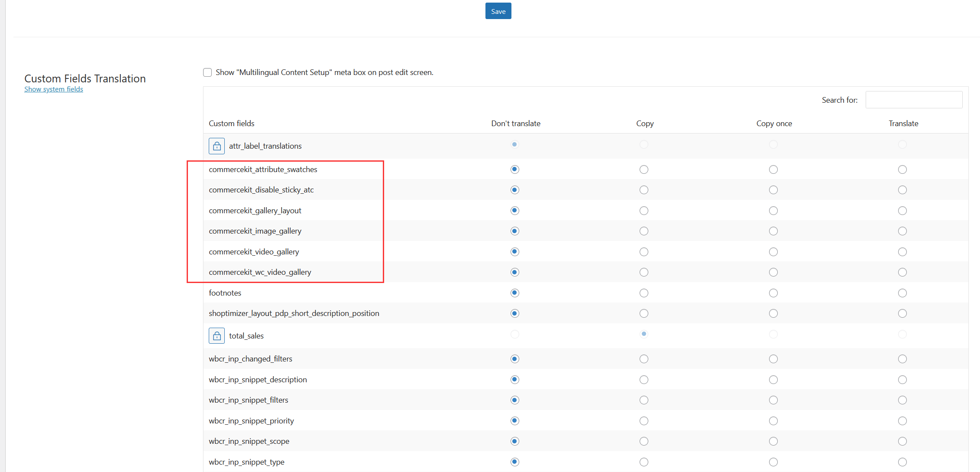980x472 pixels.
Task: Set wbcr_inp_snippet_scope to Copy once
Action: coord(773,441)
